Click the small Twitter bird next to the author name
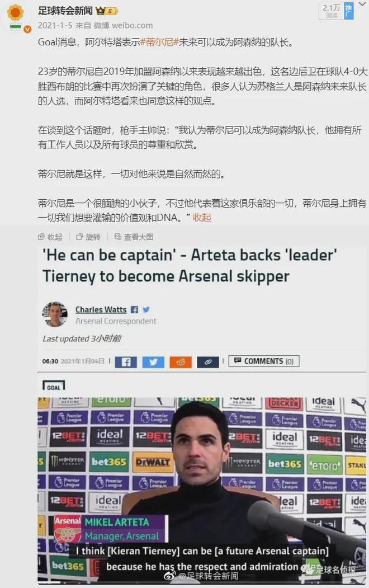This screenshot has width=369, height=588. 146,310
